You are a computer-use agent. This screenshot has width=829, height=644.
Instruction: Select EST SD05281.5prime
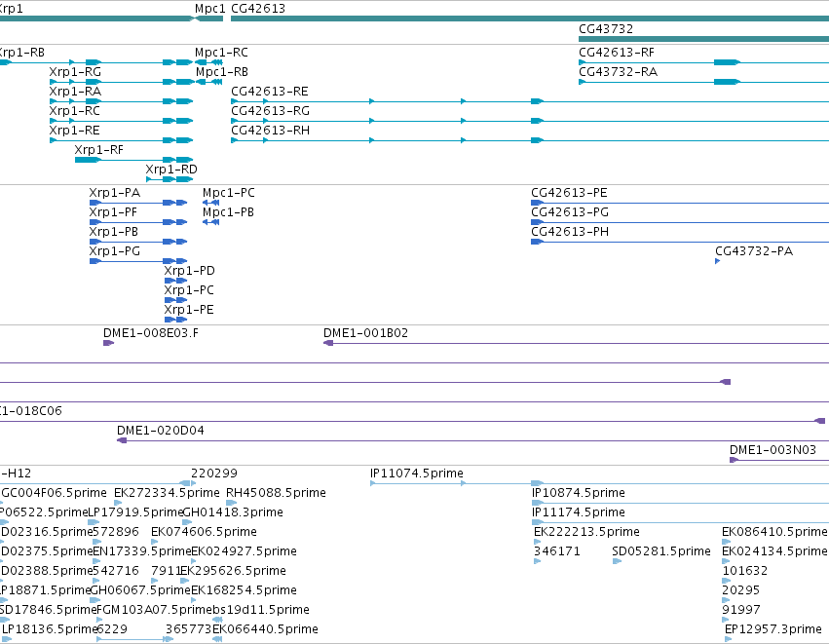pos(661,551)
